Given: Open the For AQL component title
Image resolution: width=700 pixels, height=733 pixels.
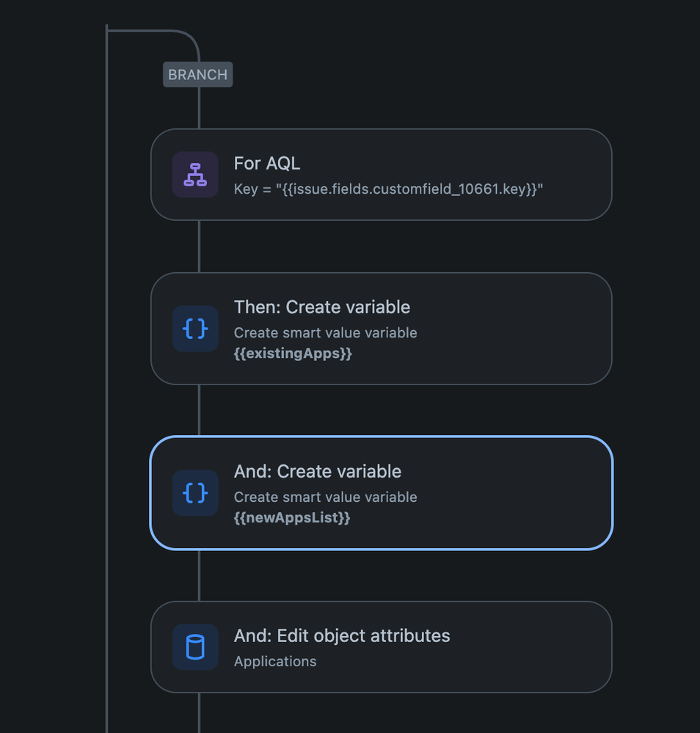Looking at the screenshot, I should pyautogui.click(x=267, y=163).
